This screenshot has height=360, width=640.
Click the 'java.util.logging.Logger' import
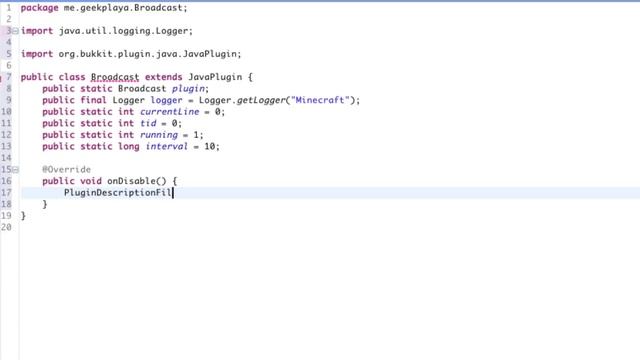(123, 31)
